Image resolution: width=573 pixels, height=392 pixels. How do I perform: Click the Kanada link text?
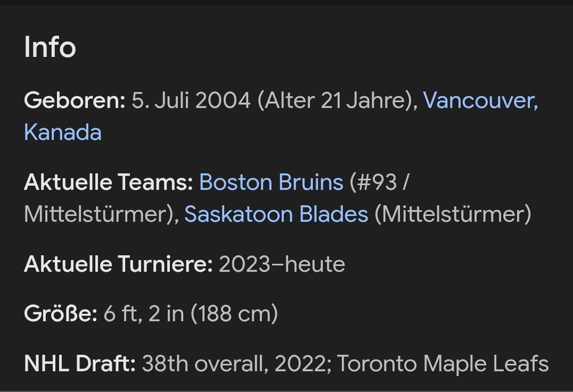(63, 132)
